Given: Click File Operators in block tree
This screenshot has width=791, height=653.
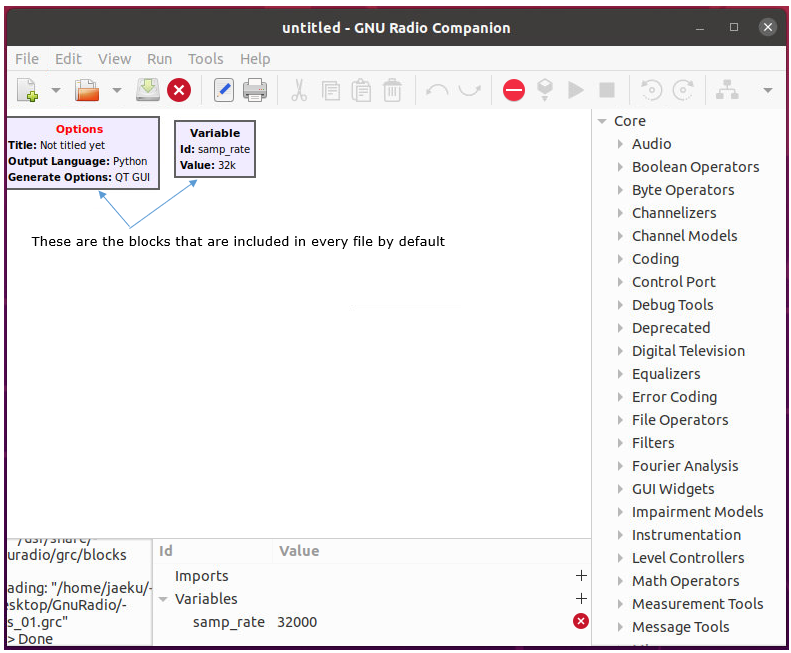Looking at the screenshot, I should tap(680, 420).
